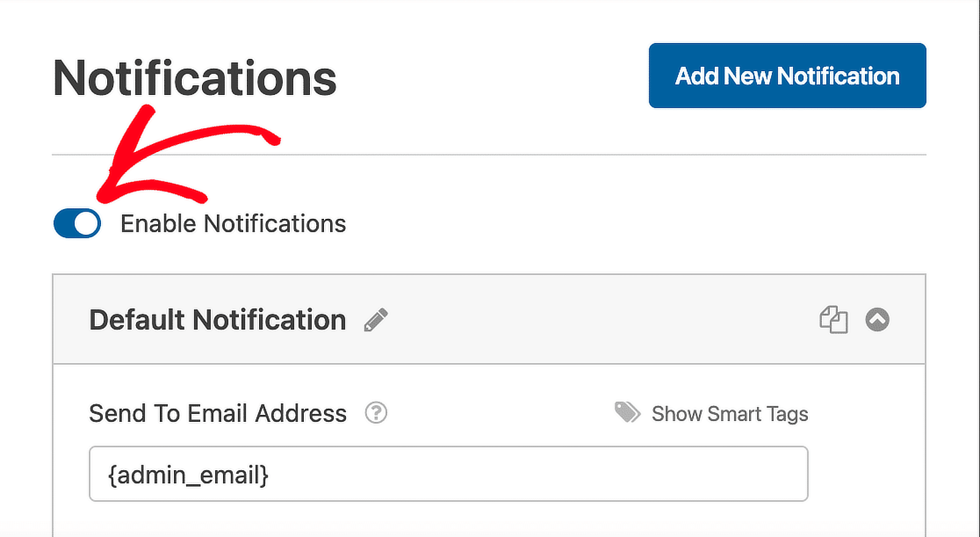The width and height of the screenshot is (980, 537).
Task: Click the Enable Notifications switch
Action: click(x=76, y=223)
